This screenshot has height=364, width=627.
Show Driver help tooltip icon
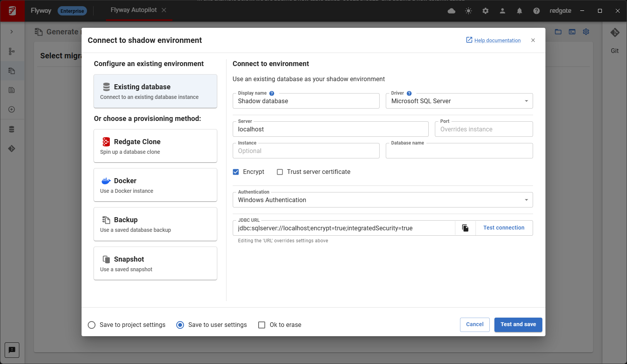point(409,93)
